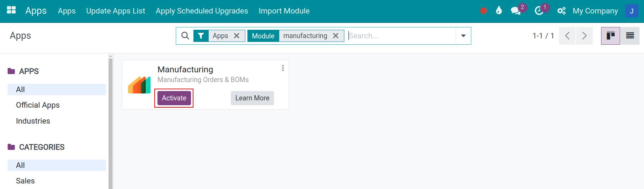Open the droplet debug icon in navbar
Image resolution: width=644 pixels, height=189 pixels.
tap(499, 11)
